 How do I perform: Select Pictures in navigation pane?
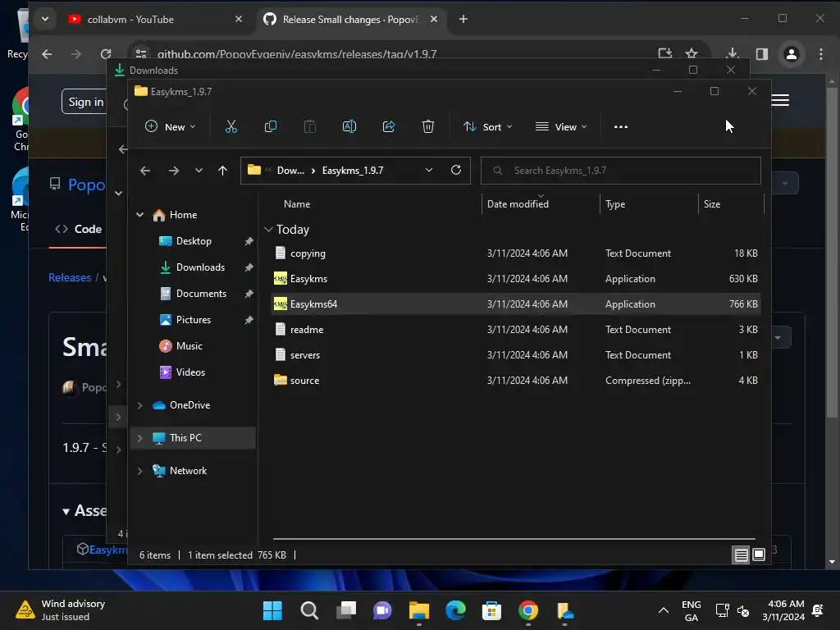194,320
